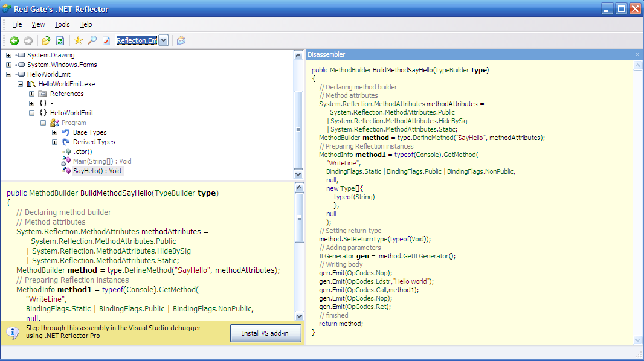Collapse the Program class node

pos(43,123)
